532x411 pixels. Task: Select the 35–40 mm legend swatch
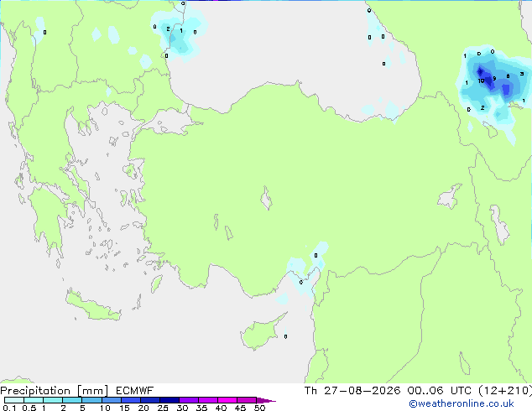[208, 400]
